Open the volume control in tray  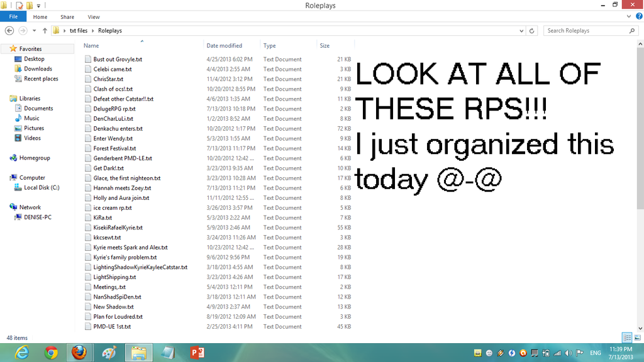[x=569, y=353]
